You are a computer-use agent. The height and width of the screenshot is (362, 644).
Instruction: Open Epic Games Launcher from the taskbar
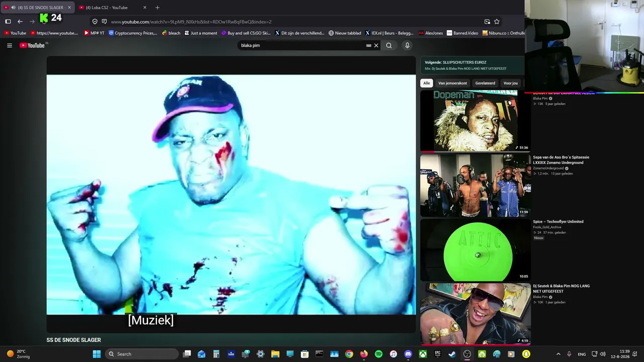click(x=438, y=354)
